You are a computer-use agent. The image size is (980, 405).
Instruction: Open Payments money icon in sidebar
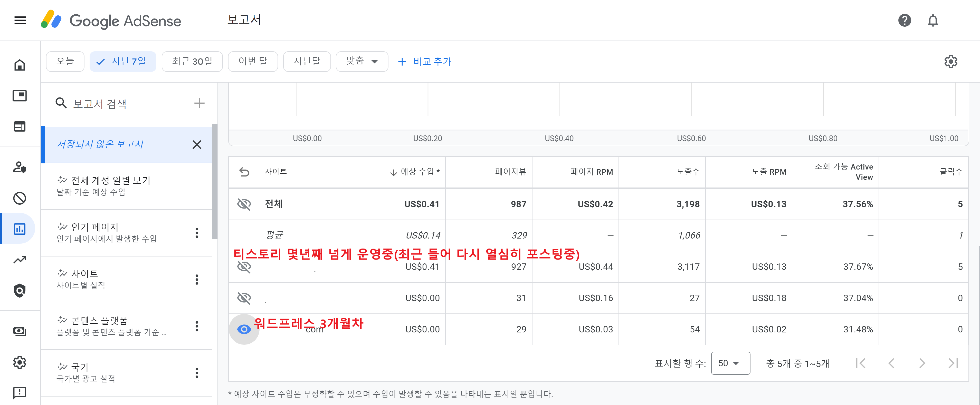tap(20, 331)
